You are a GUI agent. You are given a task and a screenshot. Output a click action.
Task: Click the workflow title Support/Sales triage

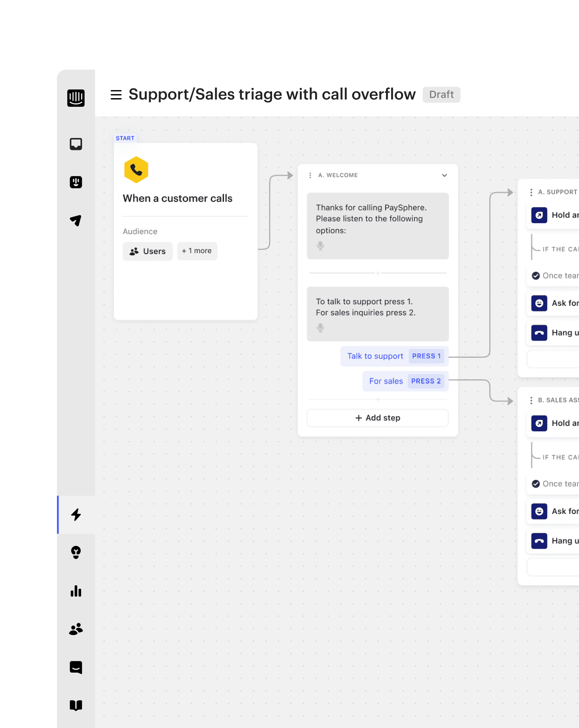tap(272, 95)
